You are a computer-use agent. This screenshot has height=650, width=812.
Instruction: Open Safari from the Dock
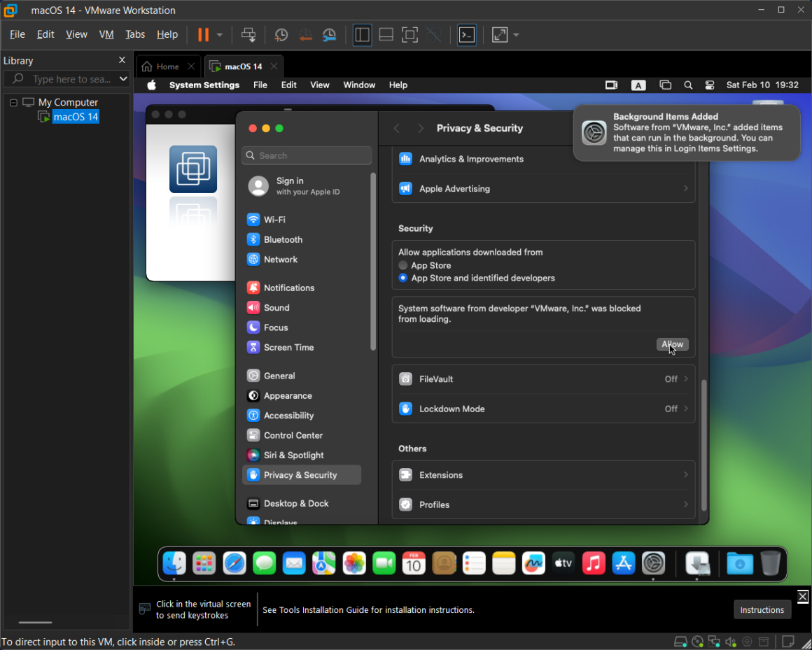(234, 563)
